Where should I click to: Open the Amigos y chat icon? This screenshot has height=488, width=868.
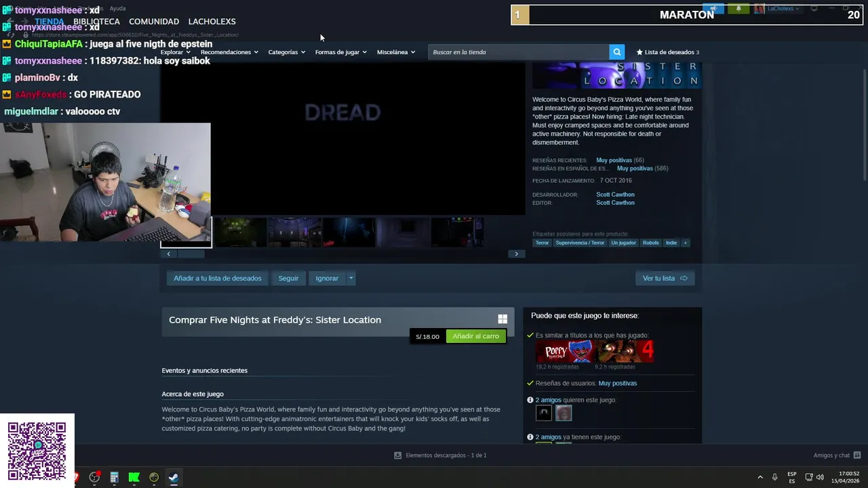pos(857,455)
